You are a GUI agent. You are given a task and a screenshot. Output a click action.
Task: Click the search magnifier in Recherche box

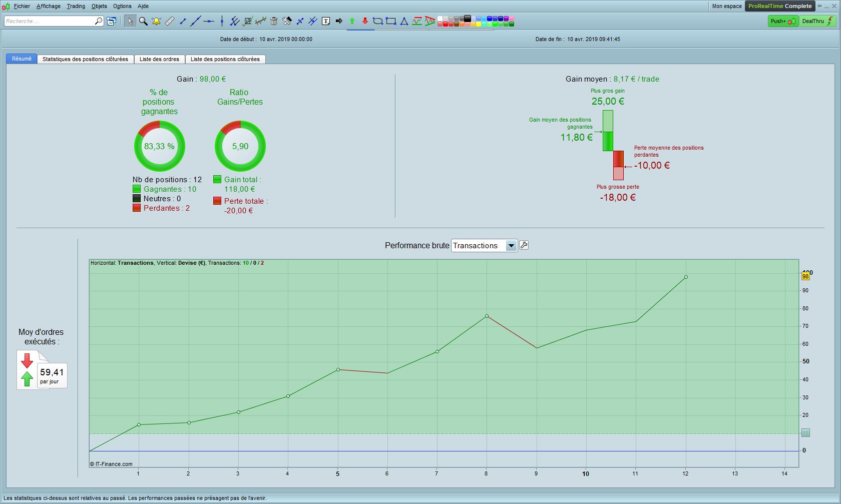99,21
